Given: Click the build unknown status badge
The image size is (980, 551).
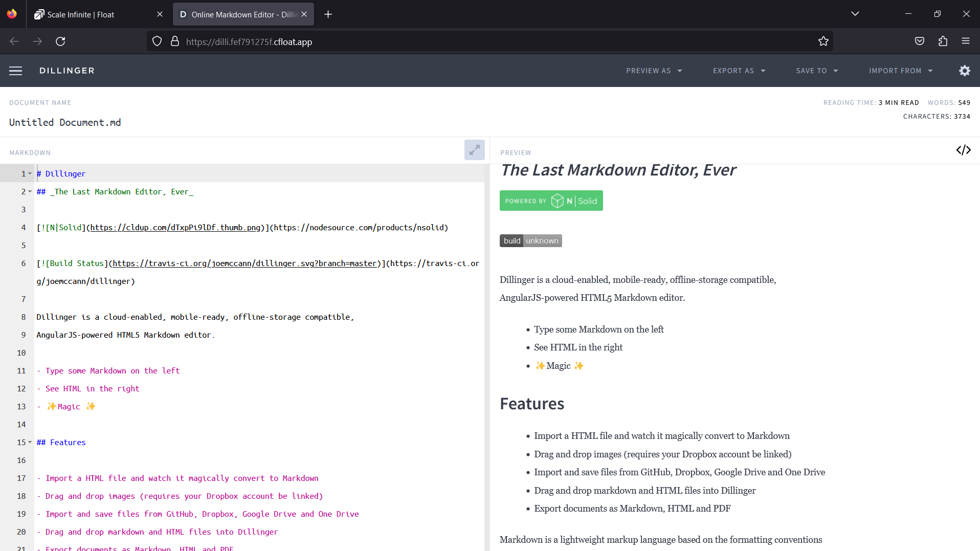Looking at the screenshot, I should [x=531, y=240].
